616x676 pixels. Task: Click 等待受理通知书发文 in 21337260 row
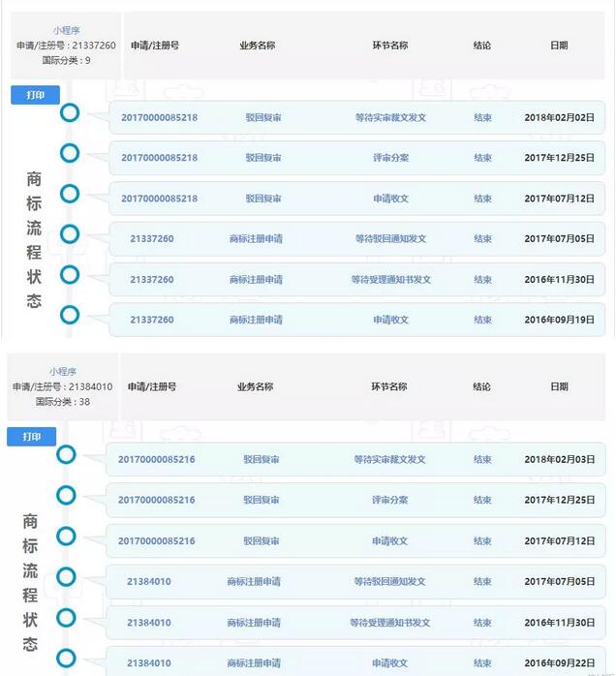[x=390, y=280]
